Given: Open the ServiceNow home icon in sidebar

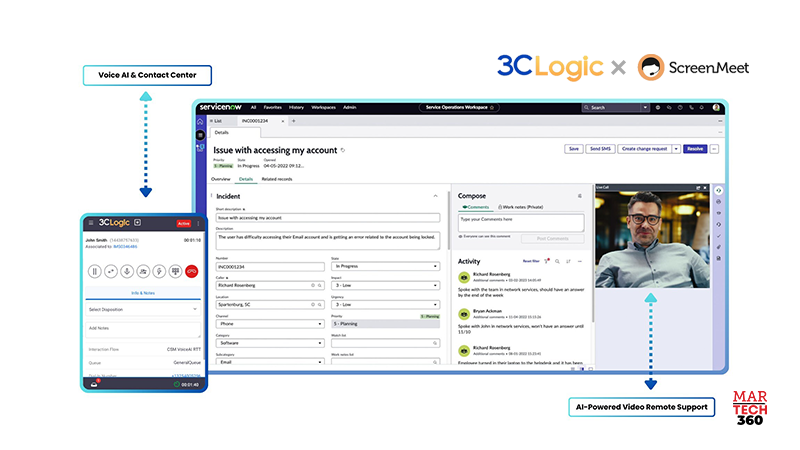Looking at the screenshot, I should coord(199,120).
